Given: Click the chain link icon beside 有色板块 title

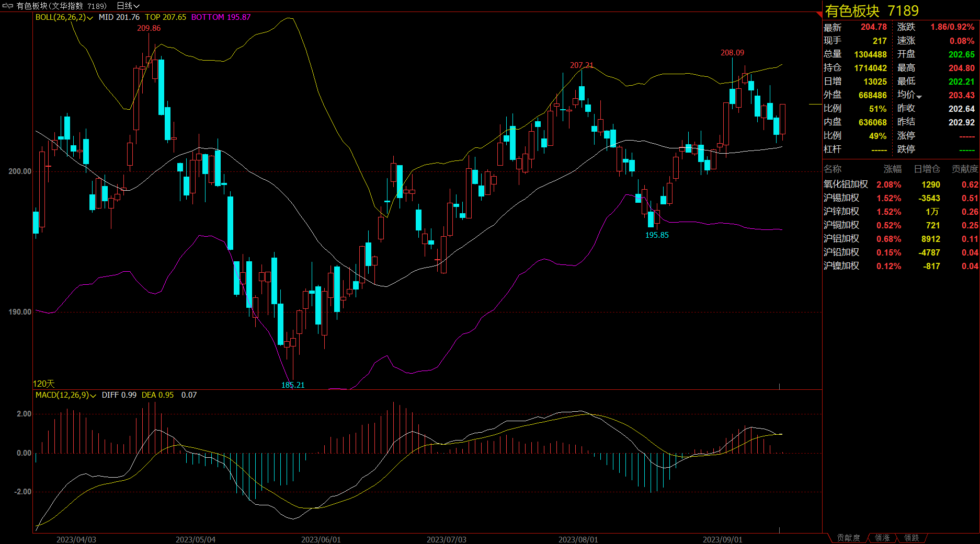Looking at the screenshot, I should pyautogui.click(x=8, y=6).
